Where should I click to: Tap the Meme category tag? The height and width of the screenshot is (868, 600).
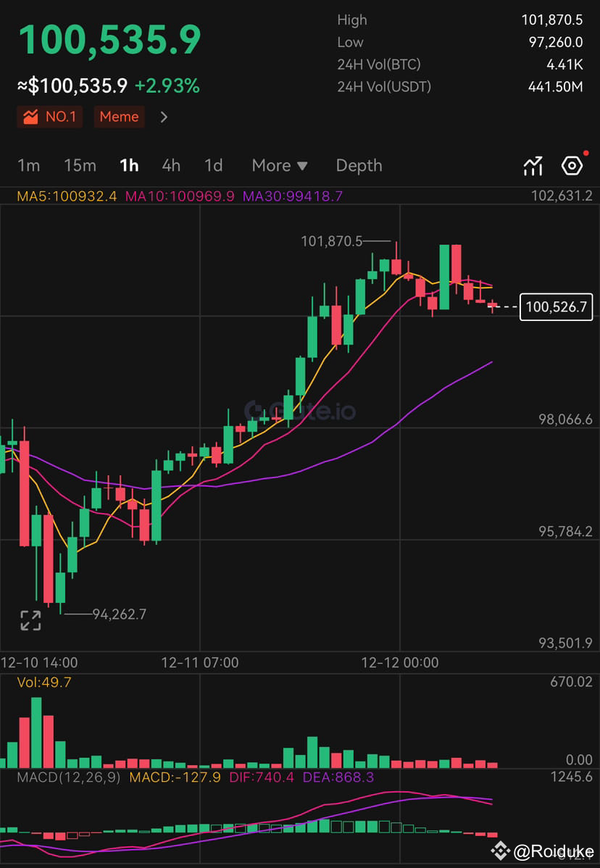pos(119,117)
